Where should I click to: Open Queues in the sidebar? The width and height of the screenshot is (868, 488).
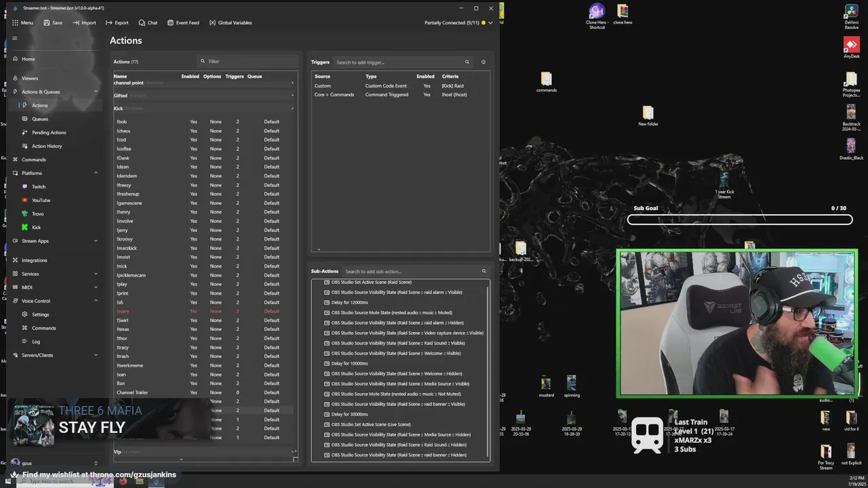click(x=39, y=119)
